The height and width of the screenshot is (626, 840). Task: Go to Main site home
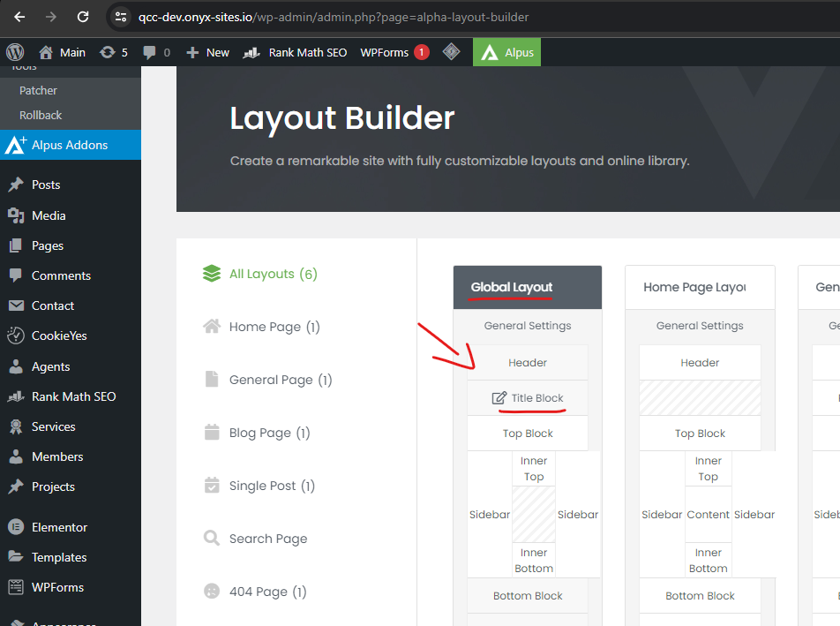tap(62, 52)
